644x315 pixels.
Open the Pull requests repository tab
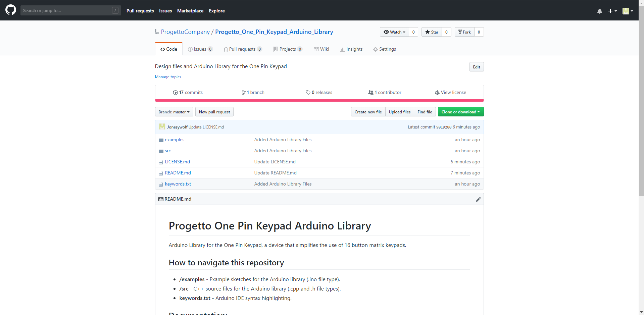[x=243, y=49]
